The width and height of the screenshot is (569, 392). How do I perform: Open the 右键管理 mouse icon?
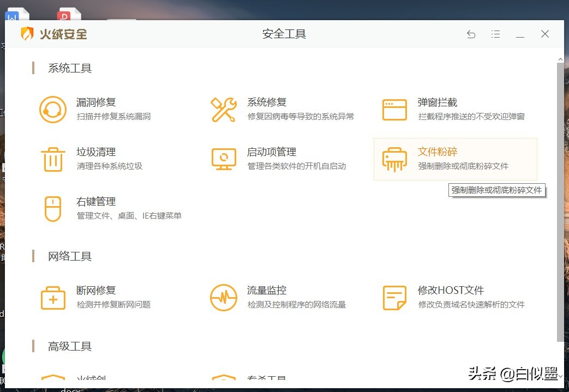pos(53,208)
